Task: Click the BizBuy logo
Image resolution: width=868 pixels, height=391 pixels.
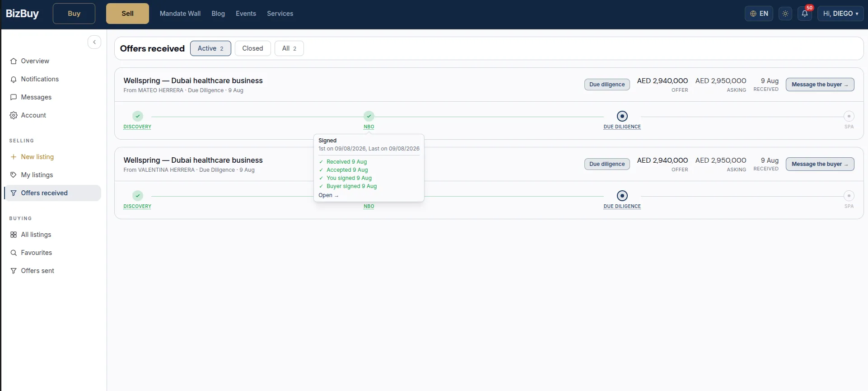Action: [22, 14]
